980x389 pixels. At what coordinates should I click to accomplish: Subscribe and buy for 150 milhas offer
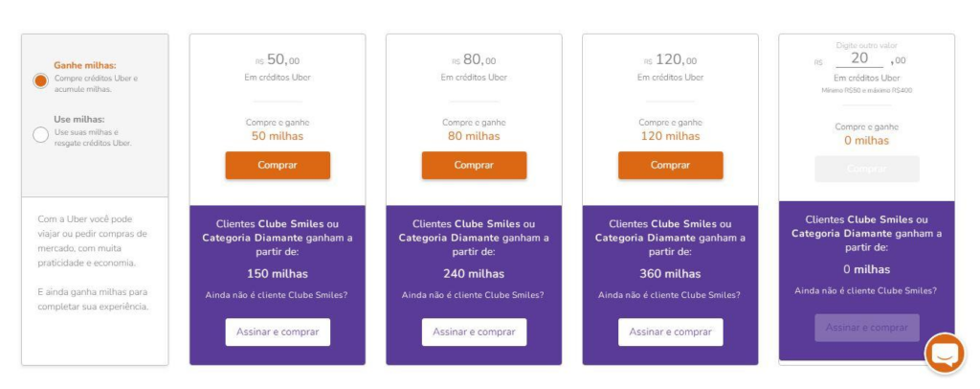(x=278, y=332)
